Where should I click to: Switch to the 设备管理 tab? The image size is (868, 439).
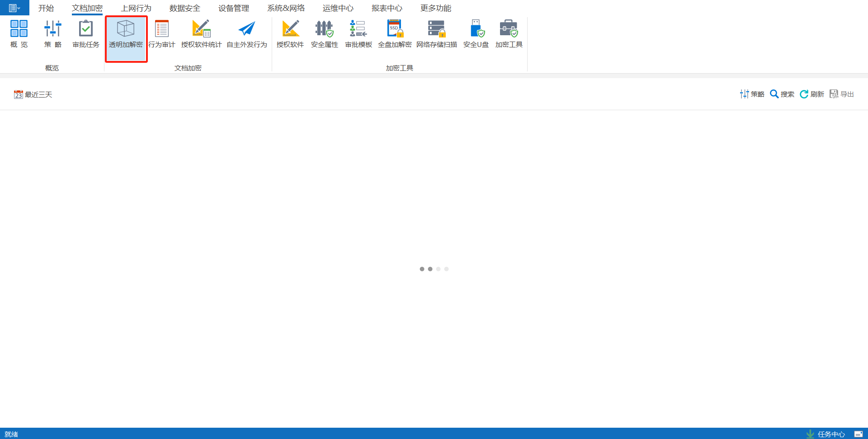234,8
